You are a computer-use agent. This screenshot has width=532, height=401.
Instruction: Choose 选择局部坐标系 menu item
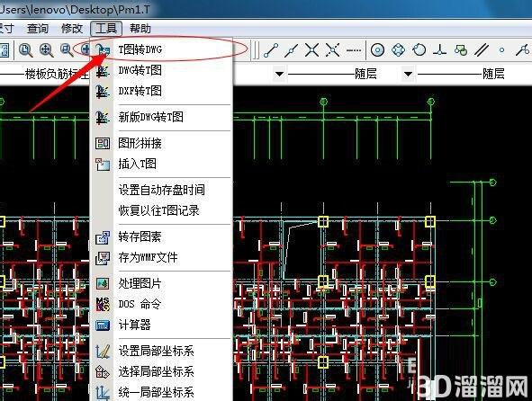[x=161, y=372]
